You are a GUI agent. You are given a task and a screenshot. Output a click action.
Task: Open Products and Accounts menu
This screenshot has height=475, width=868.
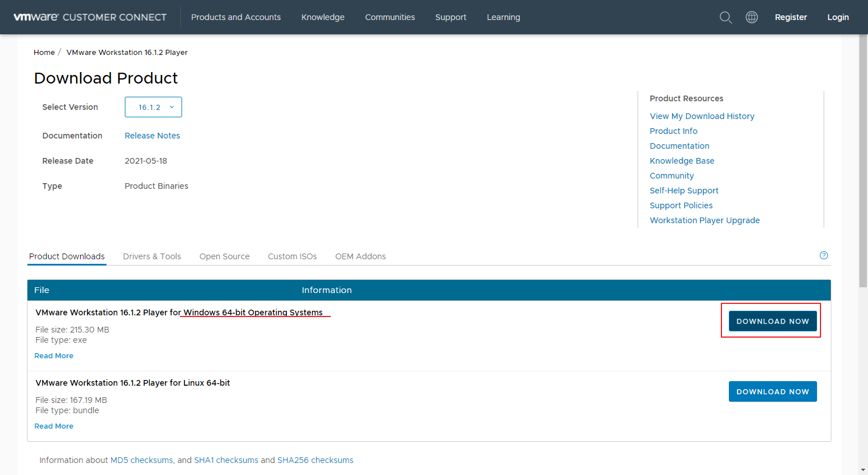236,17
